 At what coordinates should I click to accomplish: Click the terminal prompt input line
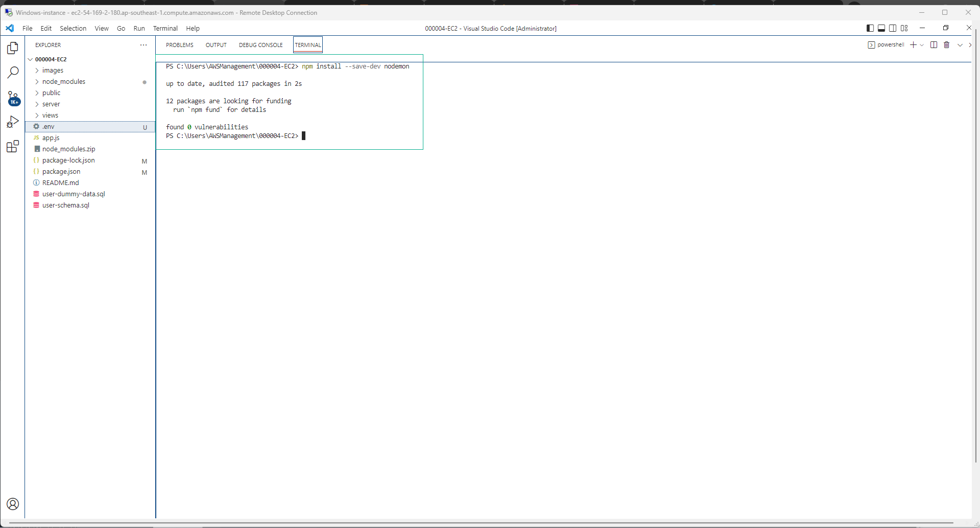tap(235, 136)
